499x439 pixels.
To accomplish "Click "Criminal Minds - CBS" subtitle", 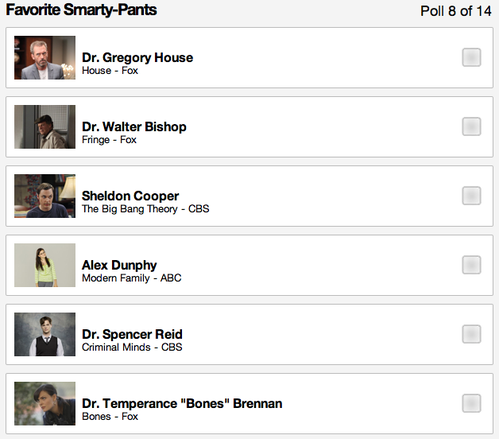I will tap(132, 347).
